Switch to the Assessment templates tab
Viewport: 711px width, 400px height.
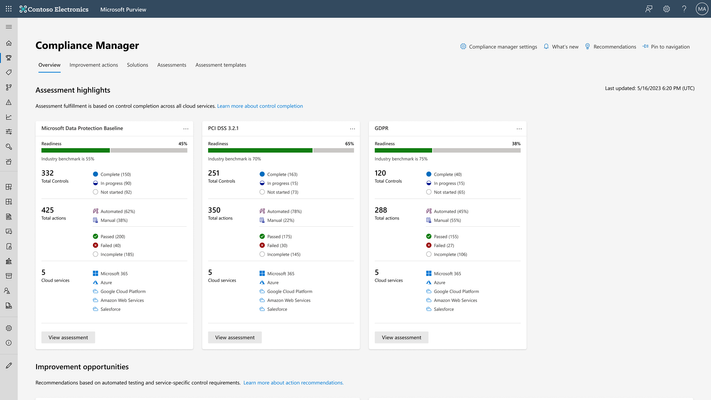click(x=220, y=65)
